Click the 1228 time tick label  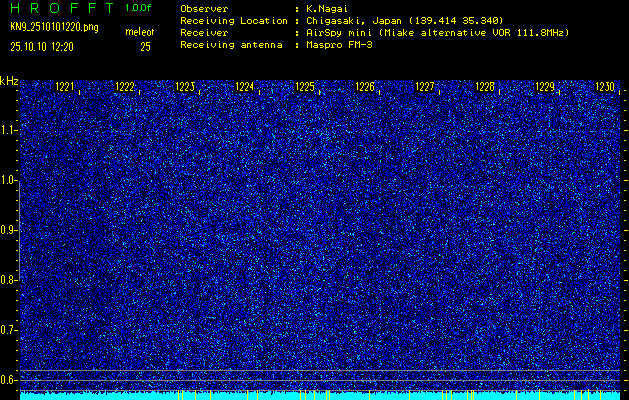(485, 87)
